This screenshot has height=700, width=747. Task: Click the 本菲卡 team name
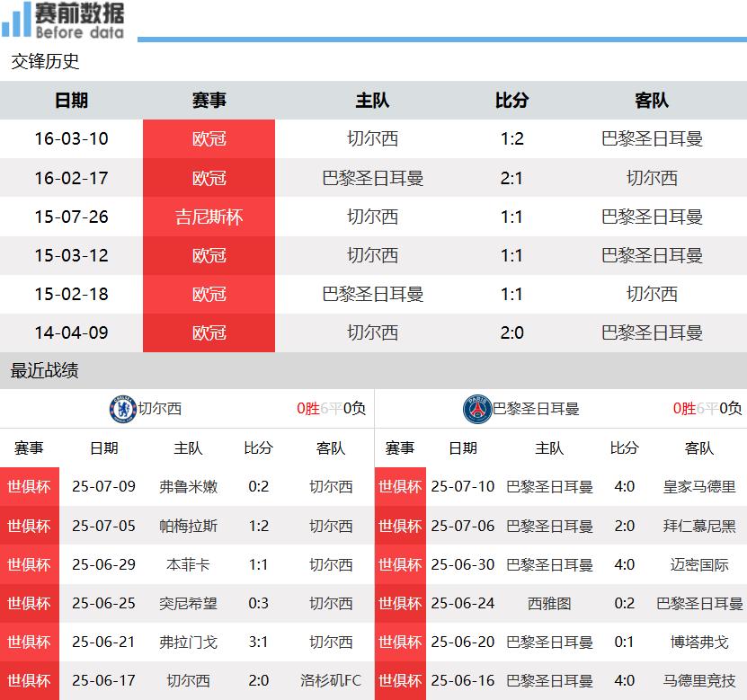[x=188, y=564]
